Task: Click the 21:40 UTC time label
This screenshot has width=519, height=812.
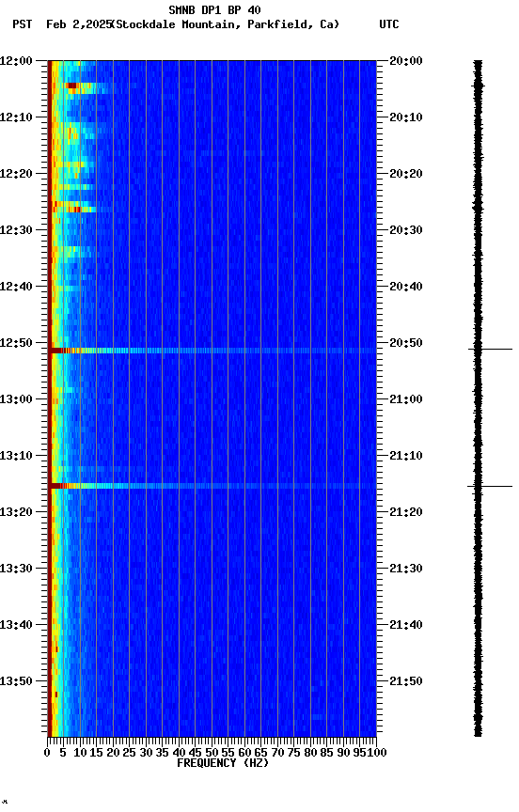Action: click(406, 626)
